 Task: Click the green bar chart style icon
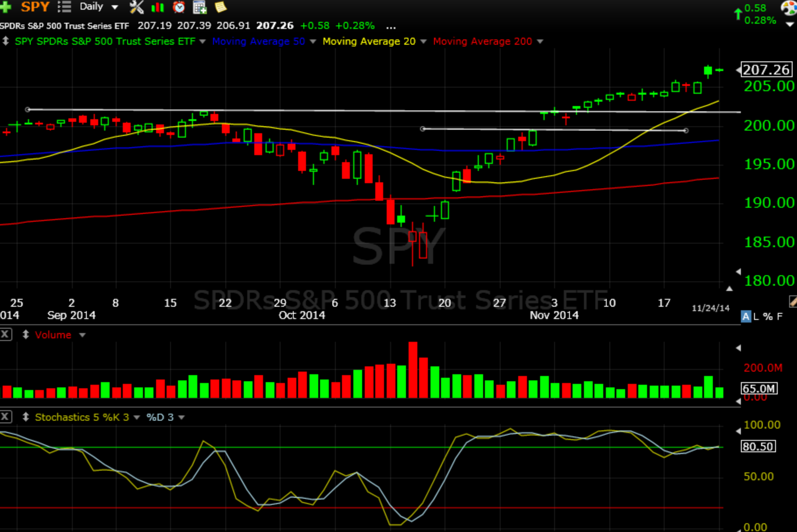click(157, 7)
